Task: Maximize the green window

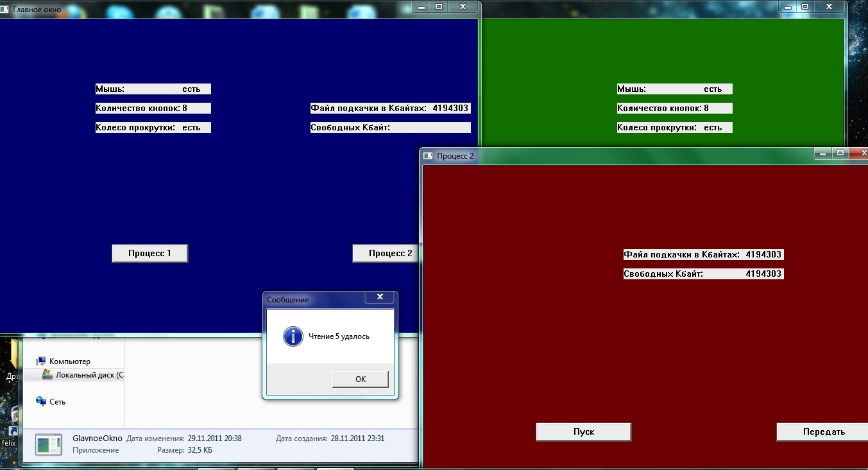Action: coord(804,6)
